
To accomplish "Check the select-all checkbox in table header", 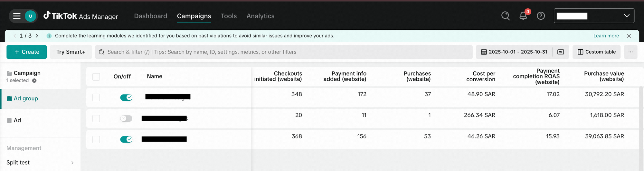I will tap(96, 76).
